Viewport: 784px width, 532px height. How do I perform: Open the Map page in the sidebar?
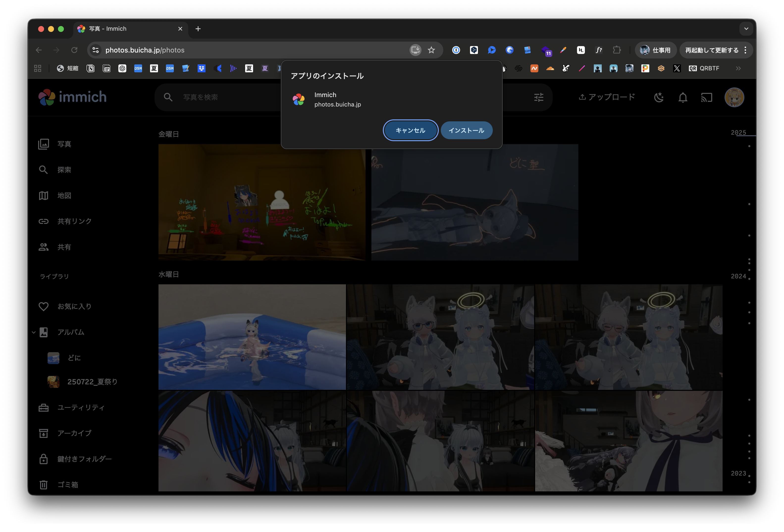[x=64, y=196]
